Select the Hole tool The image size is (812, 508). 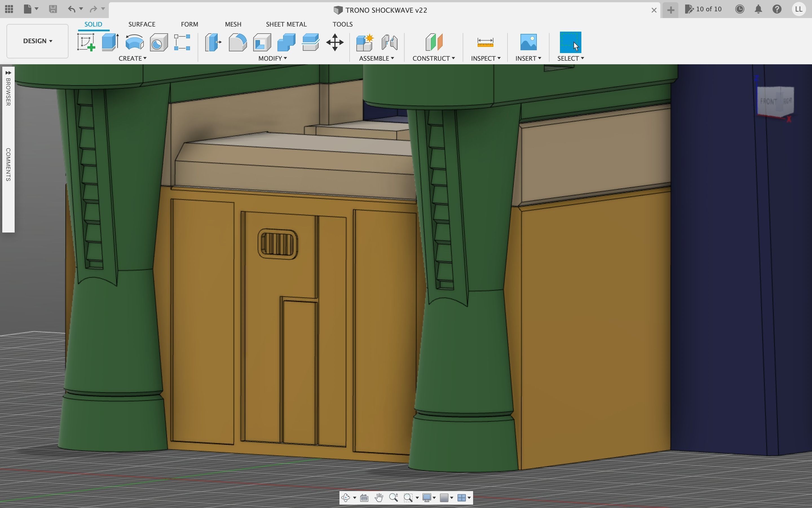click(159, 42)
